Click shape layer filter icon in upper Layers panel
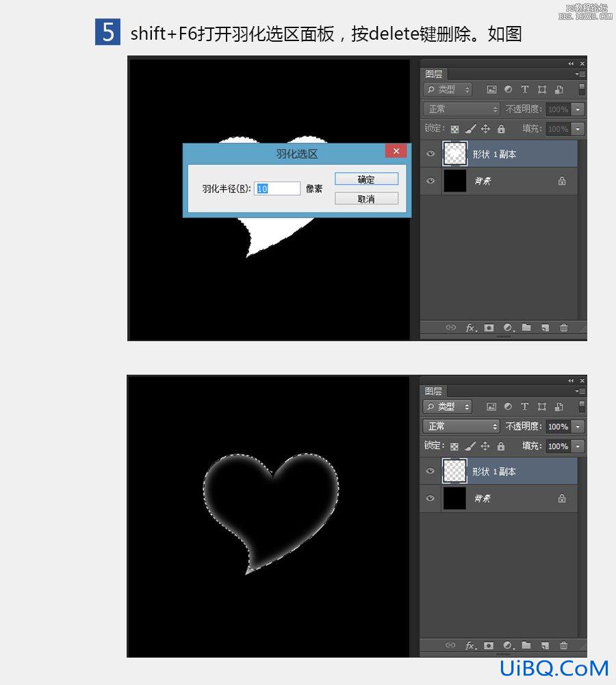Viewport: 616px width, 685px height. click(x=542, y=90)
